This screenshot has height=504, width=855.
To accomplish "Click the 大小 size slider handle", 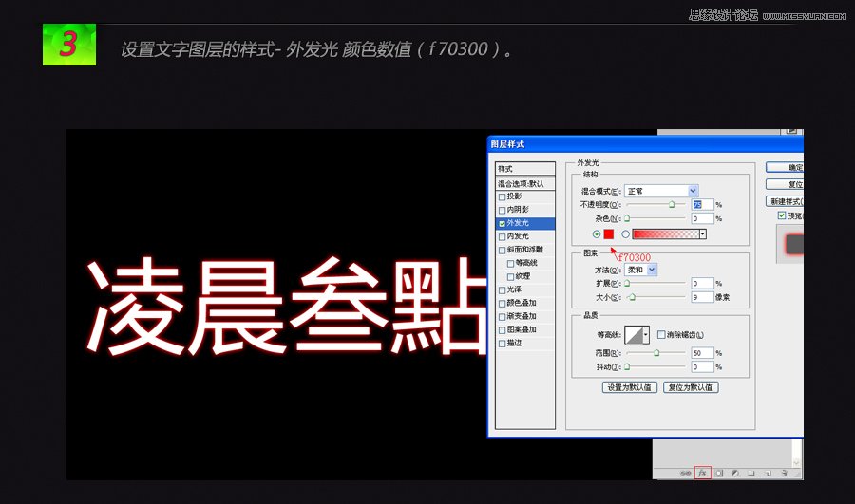I will 632,297.
